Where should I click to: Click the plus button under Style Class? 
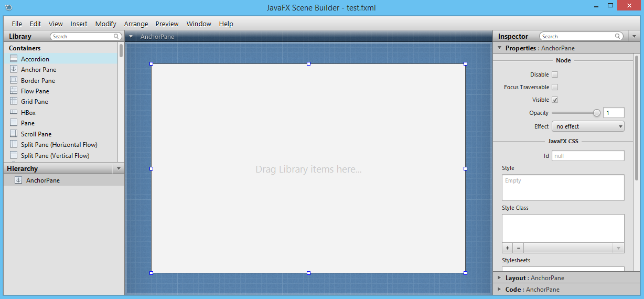coord(507,248)
